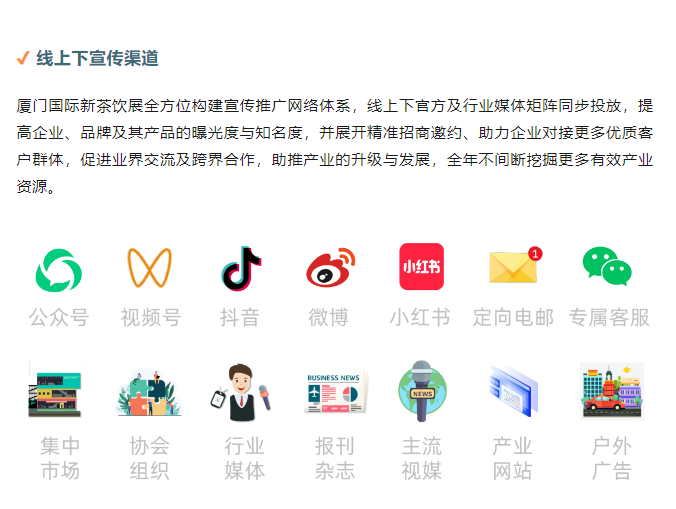676x509 pixels.
Task: Click the 厦门国际新茶饮展 intro paragraph
Action: (x=335, y=146)
